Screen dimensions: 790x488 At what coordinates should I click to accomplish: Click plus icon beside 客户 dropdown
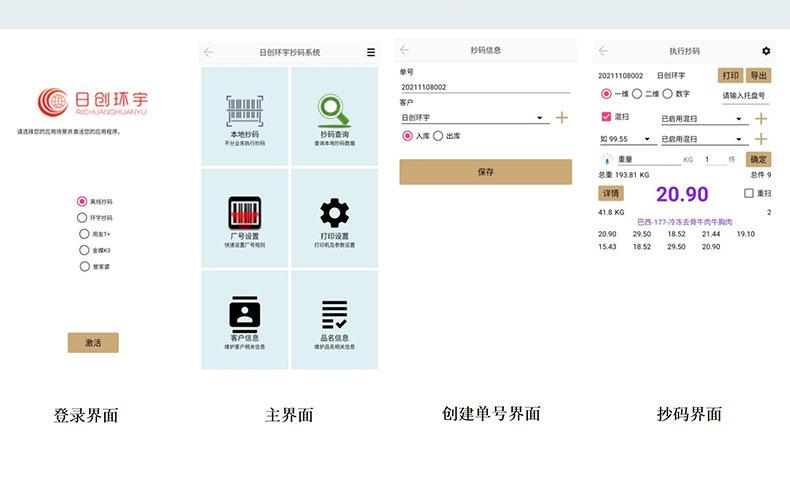[562, 118]
